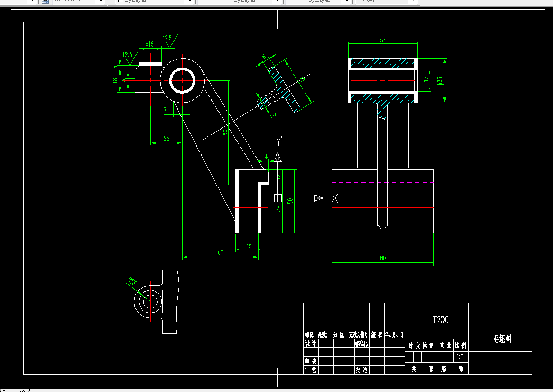Click the 设计 row label
This screenshot has height=392, width=553.
311,343
